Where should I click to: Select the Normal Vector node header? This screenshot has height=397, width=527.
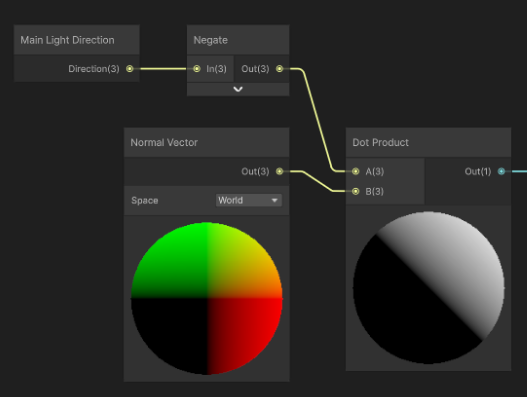pyautogui.click(x=206, y=142)
